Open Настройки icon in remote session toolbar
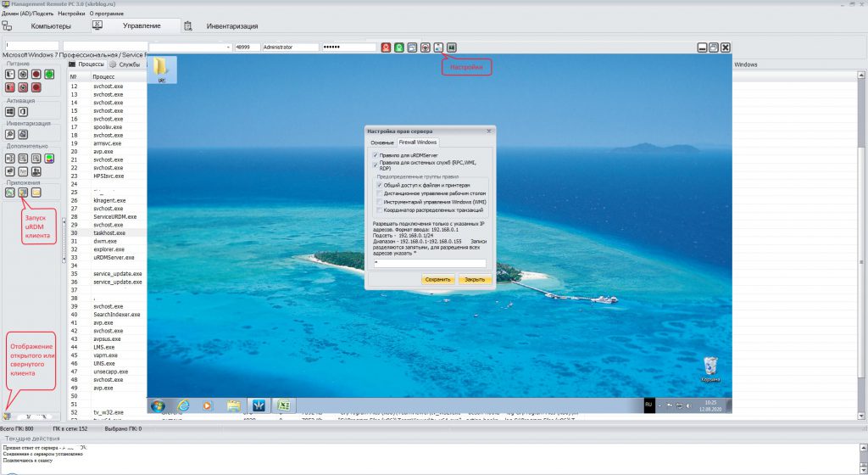Viewport: 868px width, 475px height. tap(438, 47)
